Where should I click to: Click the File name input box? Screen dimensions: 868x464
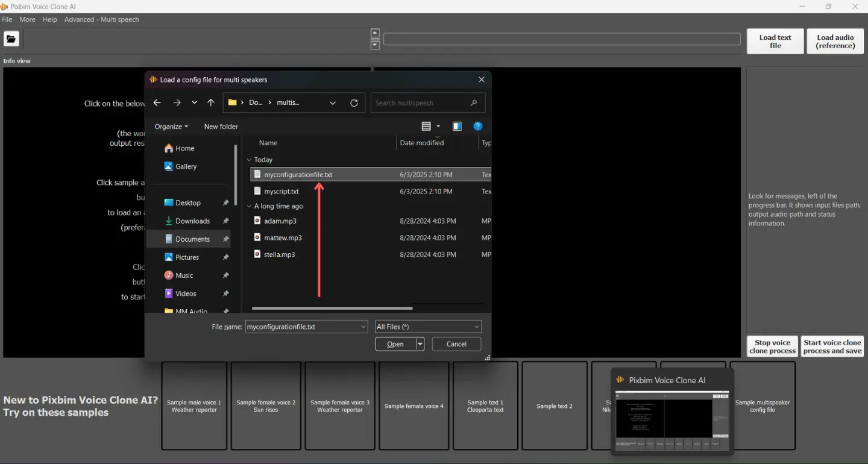click(306, 327)
